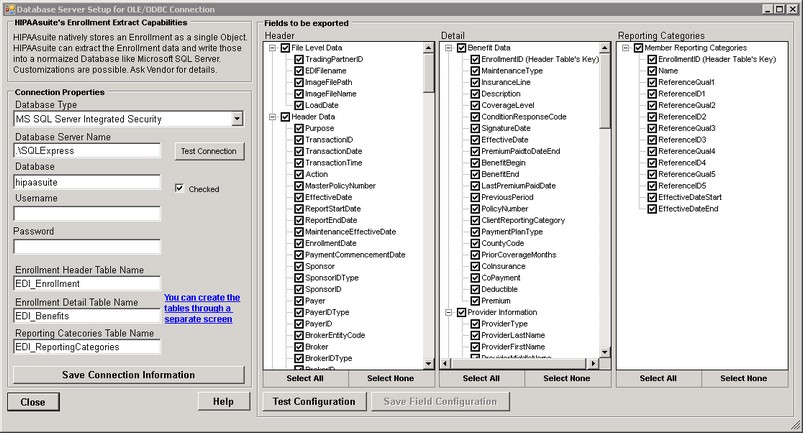The image size is (803, 433).
Task: Uncheck the MaintenanceType detail field
Action: tap(475, 71)
